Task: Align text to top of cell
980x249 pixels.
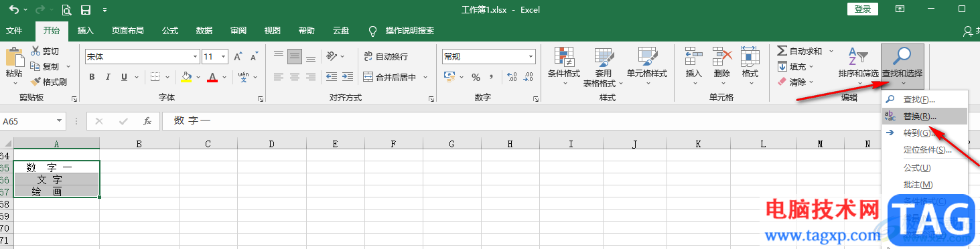Action: 279,57
